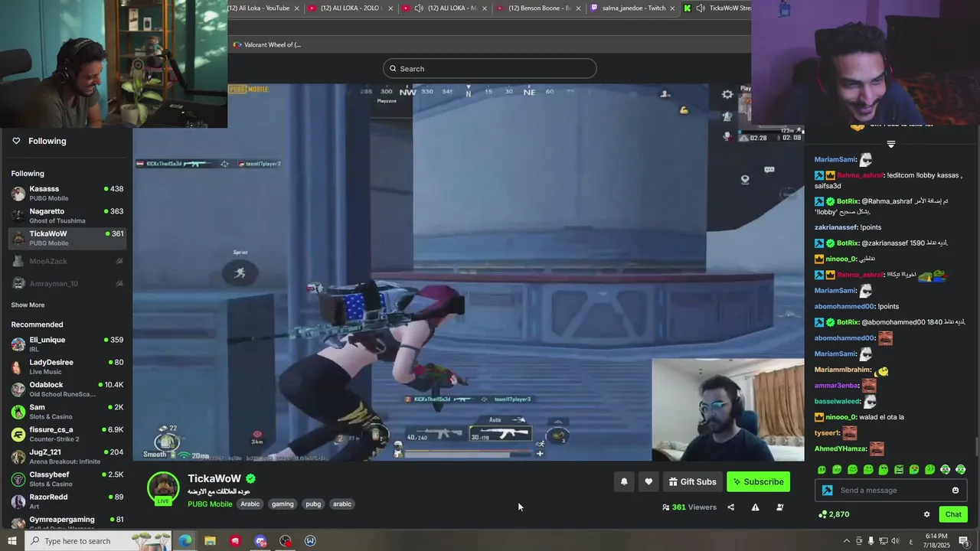Open chat settings gear icon

(926, 514)
